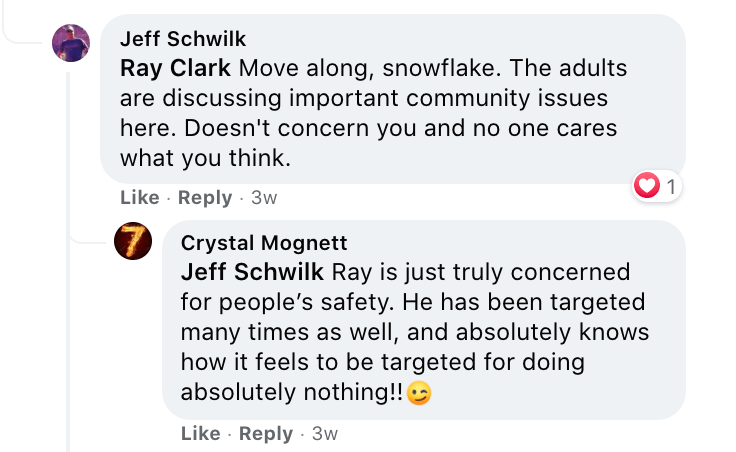This screenshot has height=452, width=736.
Task: Open the Ray Clark mention link
Action: click(x=176, y=69)
